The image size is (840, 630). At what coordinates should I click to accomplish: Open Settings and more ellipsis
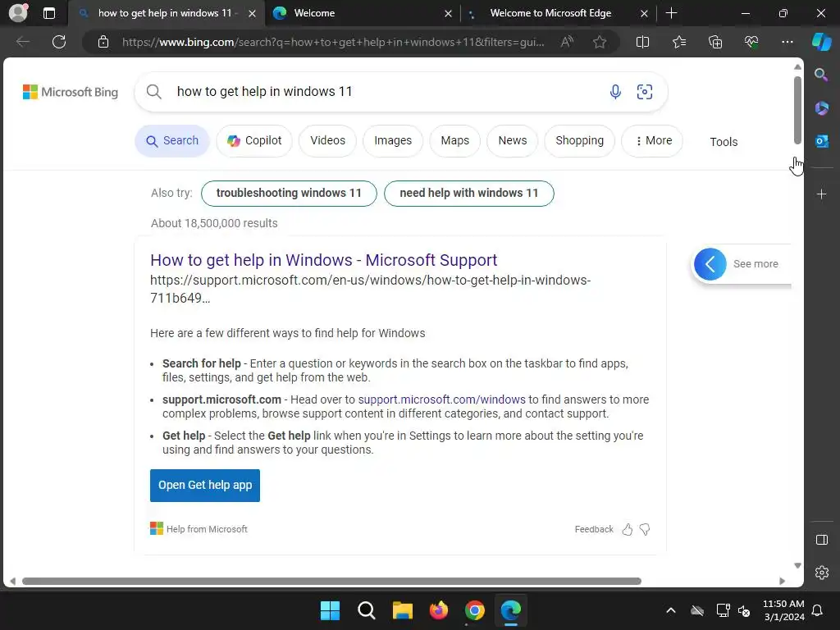coord(787,42)
